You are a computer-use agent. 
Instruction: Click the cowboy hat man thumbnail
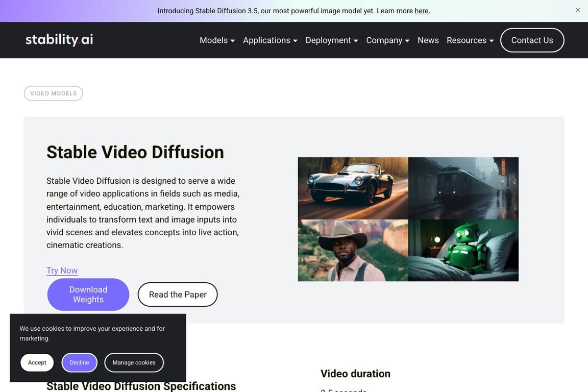pos(353,250)
